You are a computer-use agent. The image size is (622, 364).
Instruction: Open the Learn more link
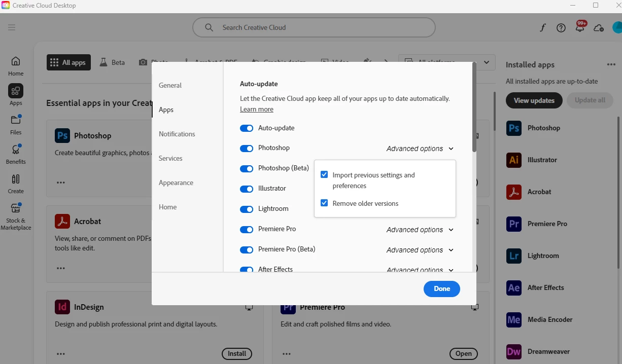click(x=257, y=109)
